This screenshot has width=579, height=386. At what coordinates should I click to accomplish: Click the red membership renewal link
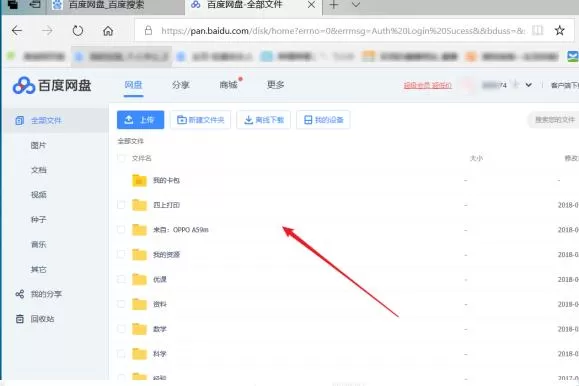tap(427, 86)
